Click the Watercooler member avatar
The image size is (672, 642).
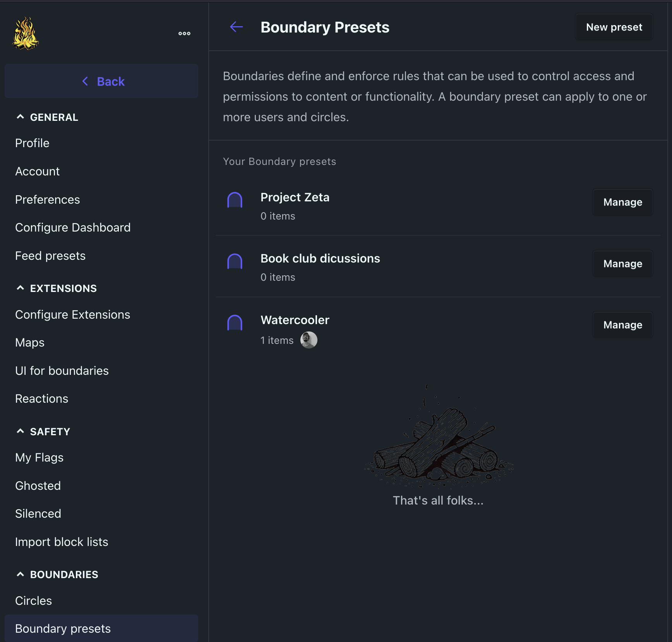point(309,340)
